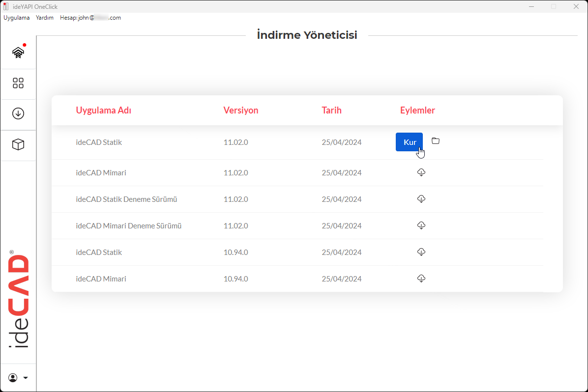This screenshot has width=588, height=392.
Task: Open the Yardım menu
Action: click(x=45, y=18)
